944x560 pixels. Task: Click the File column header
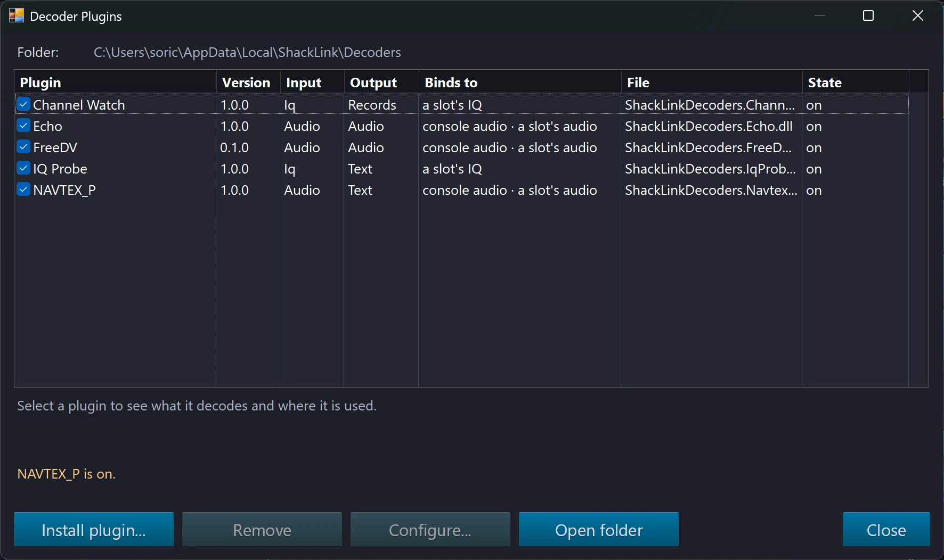pyautogui.click(x=712, y=83)
